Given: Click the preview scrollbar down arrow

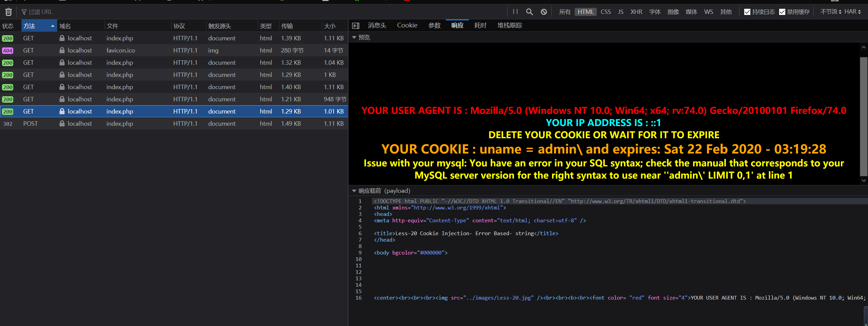Looking at the screenshot, I should tap(864, 181).
